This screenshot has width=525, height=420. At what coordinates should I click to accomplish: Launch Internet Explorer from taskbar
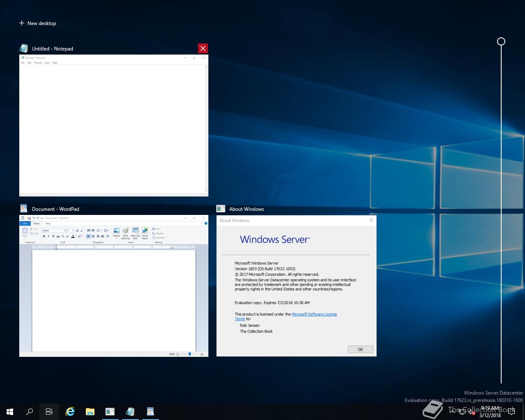pyautogui.click(x=70, y=412)
